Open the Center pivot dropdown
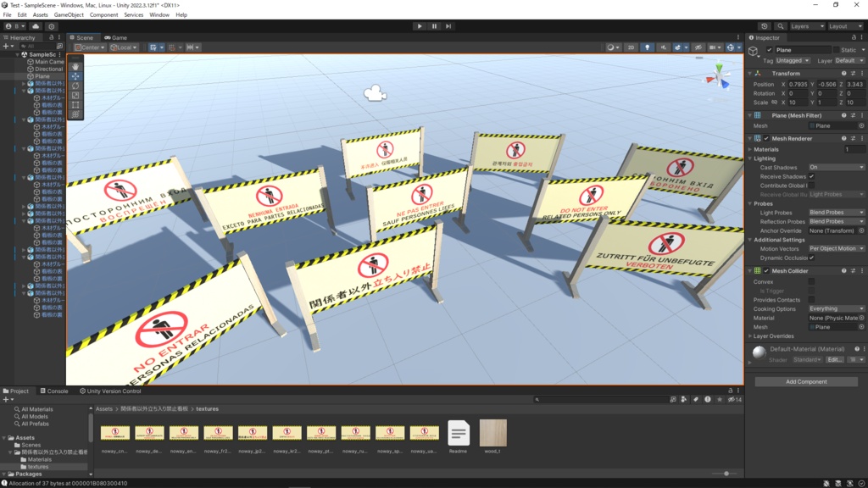The height and width of the screenshot is (488, 868). (89, 47)
